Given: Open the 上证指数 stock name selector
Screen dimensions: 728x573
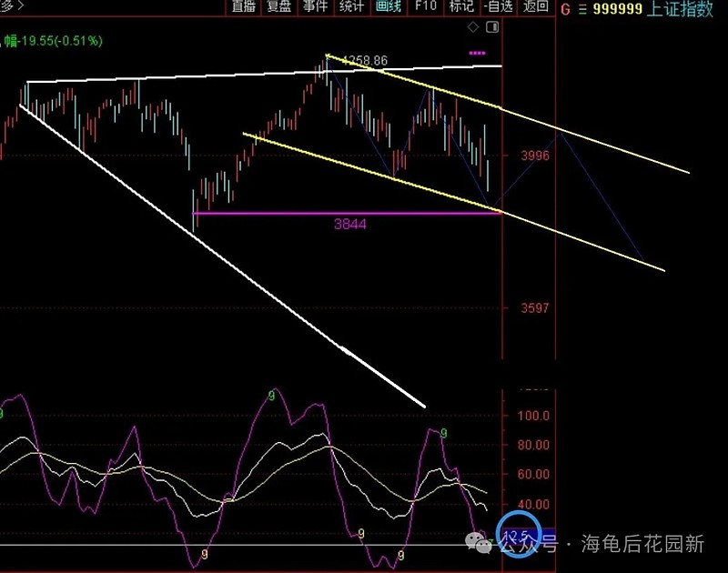Looking at the screenshot, I should click(x=679, y=9).
